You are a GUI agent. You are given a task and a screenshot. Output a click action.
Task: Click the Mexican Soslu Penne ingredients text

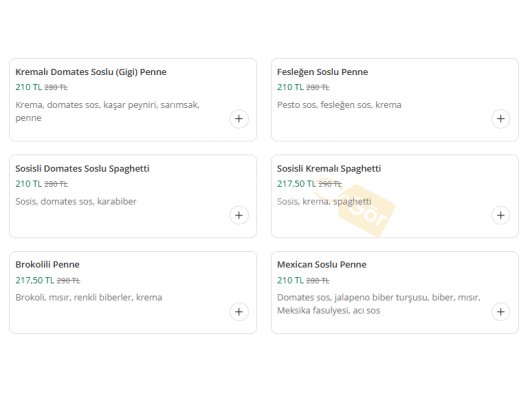click(x=379, y=304)
